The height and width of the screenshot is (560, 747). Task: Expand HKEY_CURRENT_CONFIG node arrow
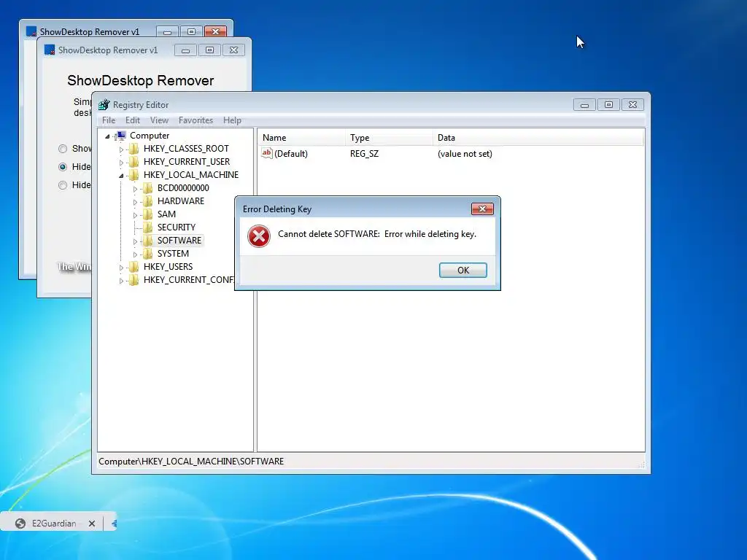tap(121, 281)
